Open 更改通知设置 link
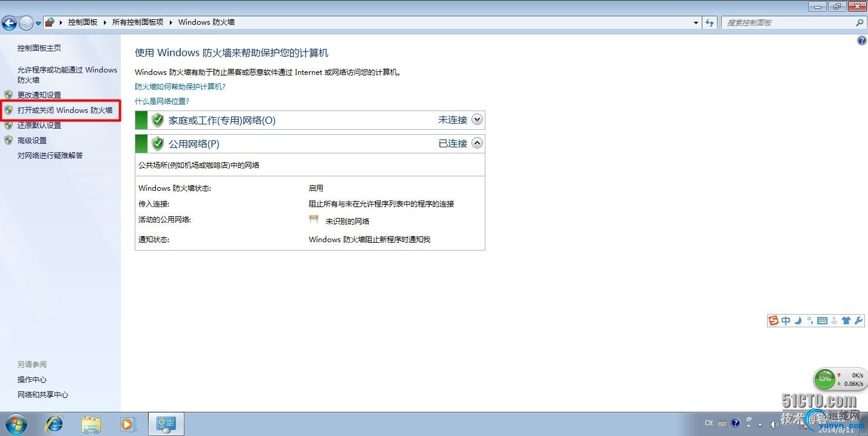This screenshot has width=868, height=436. 39,95
